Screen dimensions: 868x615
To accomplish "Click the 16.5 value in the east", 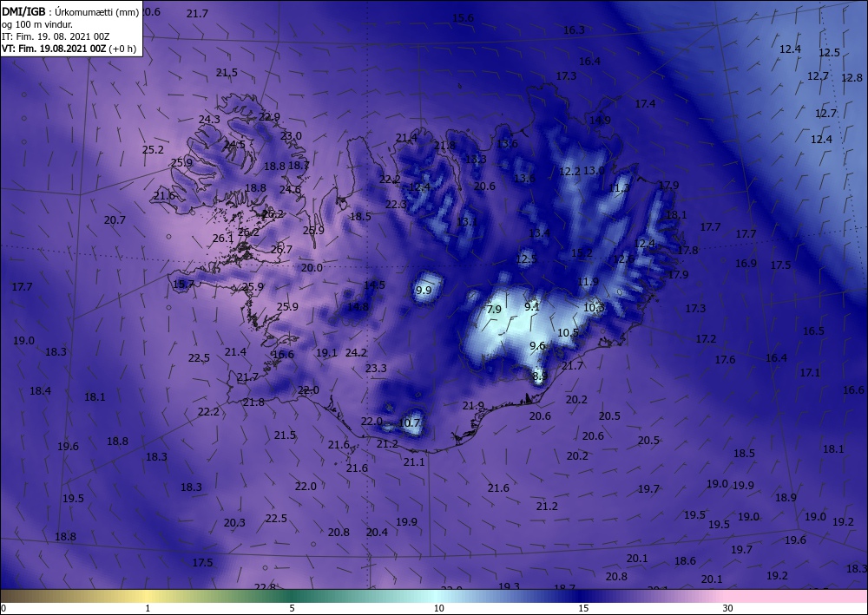I will [x=813, y=330].
